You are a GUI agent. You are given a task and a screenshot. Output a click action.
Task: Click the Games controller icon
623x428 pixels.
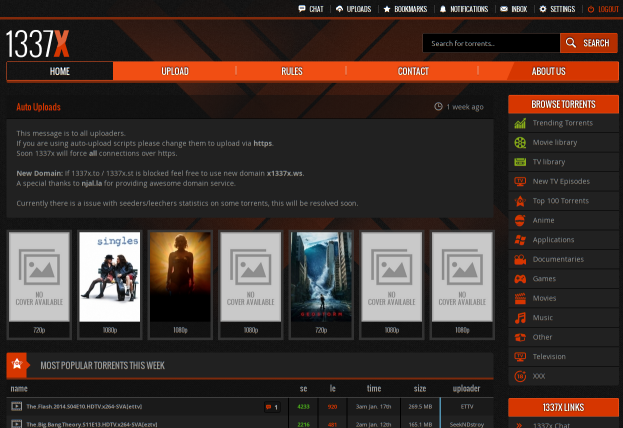click(520, 279)
